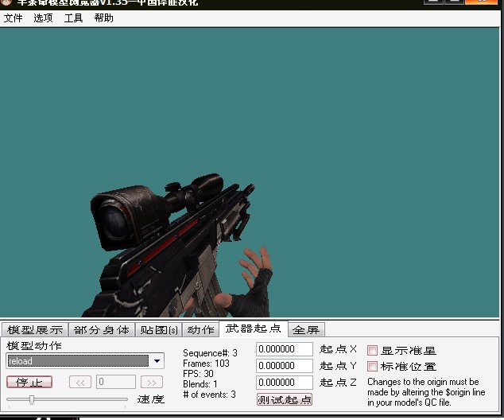Stop animation with the 停止 button
This screenshot has width=504, height=420.
(x=29, y=382)
